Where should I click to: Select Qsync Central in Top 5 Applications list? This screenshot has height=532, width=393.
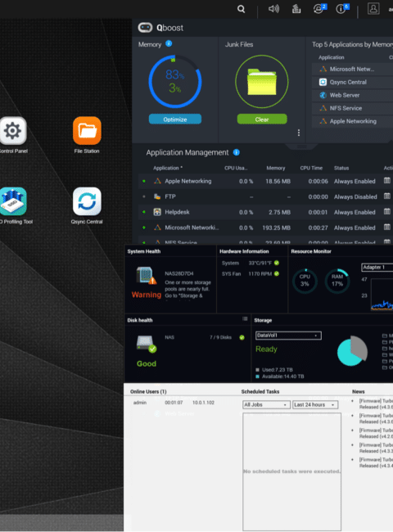tap(352, 82)
